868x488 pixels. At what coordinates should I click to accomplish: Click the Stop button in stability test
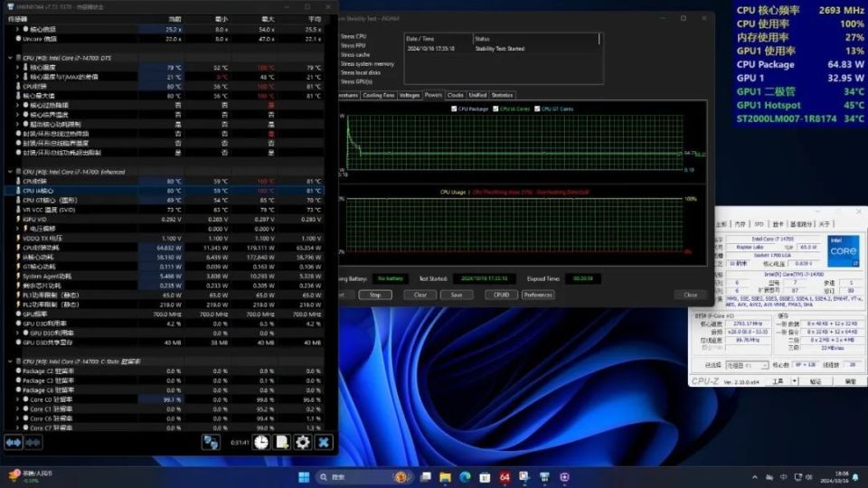374,295
